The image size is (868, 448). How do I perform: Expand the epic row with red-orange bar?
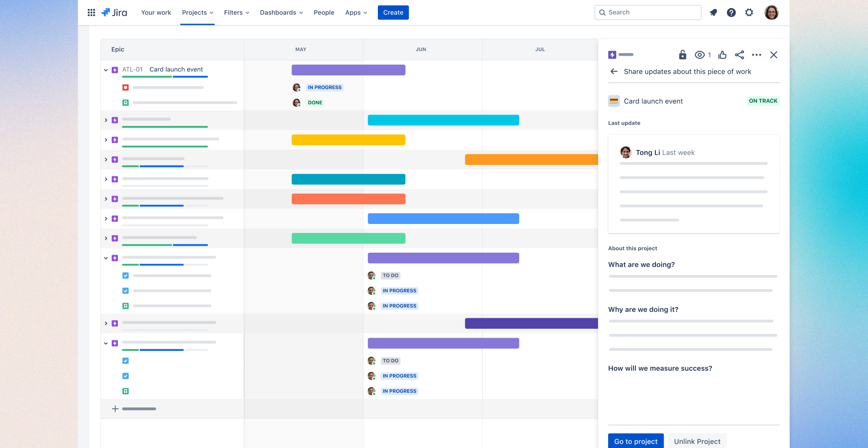click(106, 199)
